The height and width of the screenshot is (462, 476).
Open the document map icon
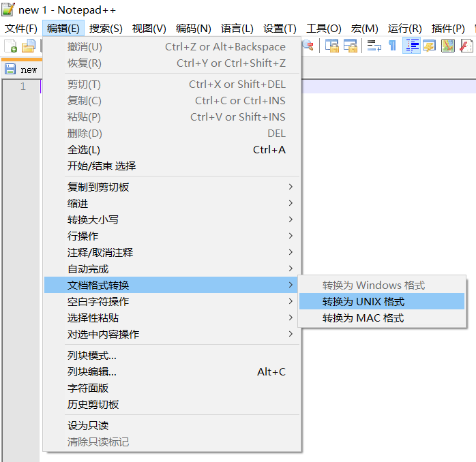(x=448, y=46)
